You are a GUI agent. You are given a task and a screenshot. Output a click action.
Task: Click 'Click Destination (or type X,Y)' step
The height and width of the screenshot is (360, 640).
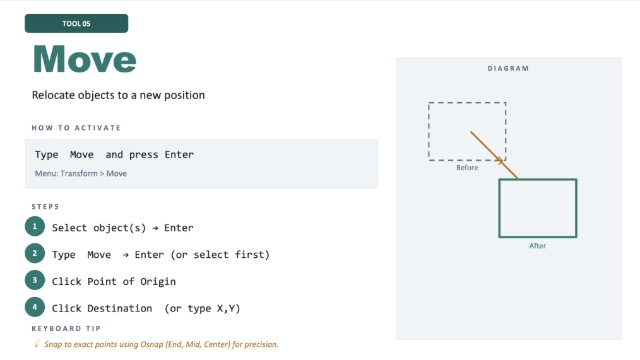point(146,309)
